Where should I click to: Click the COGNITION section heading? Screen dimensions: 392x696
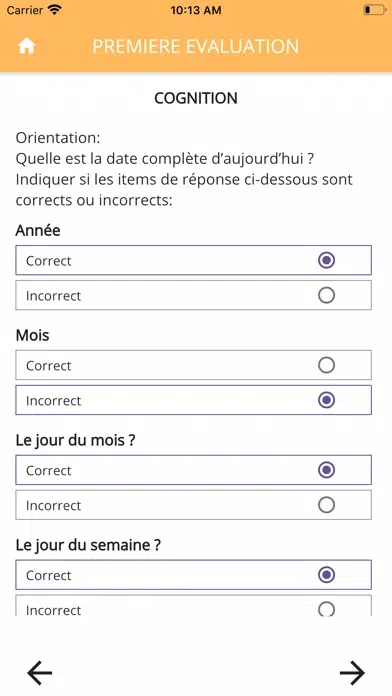click(196, 98)
